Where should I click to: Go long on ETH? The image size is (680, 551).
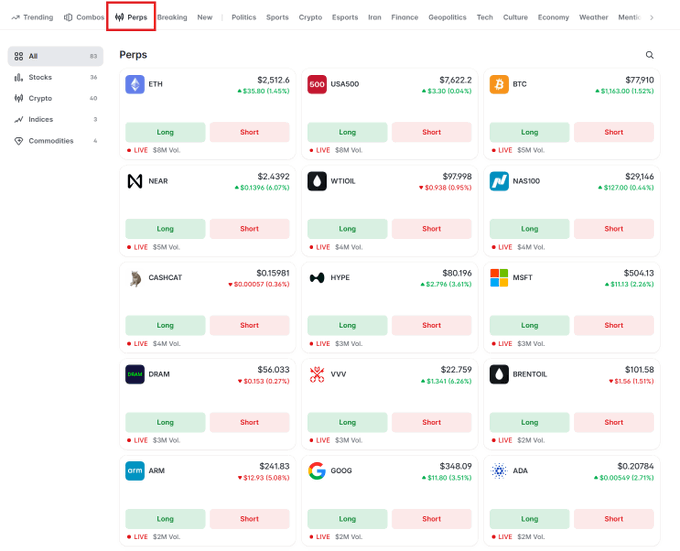[x=165, y=132]
